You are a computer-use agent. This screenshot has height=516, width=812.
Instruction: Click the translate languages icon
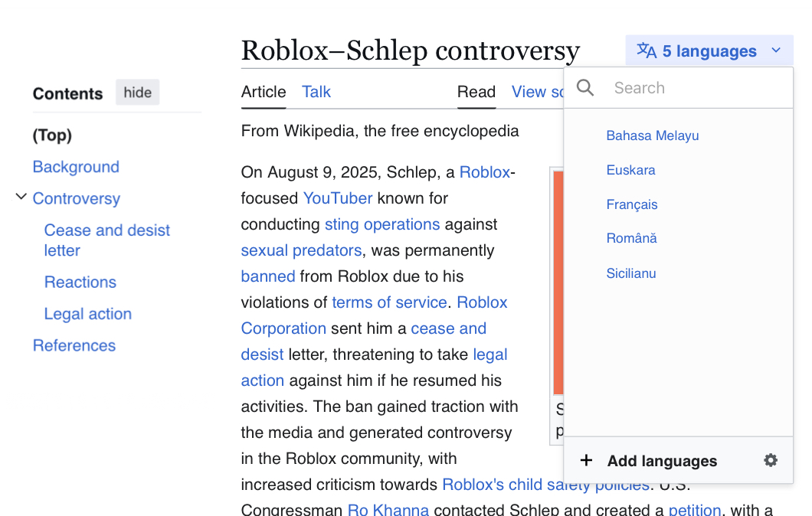tap(647, 51)
